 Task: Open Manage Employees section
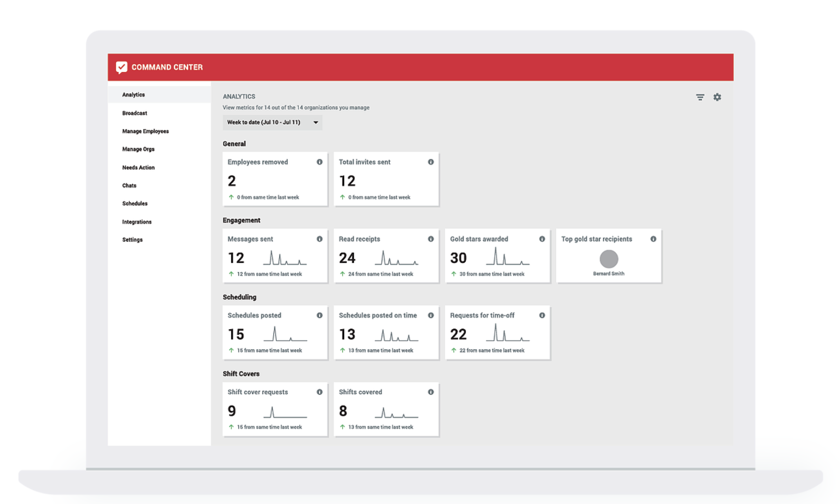click(x=145, y=131)
